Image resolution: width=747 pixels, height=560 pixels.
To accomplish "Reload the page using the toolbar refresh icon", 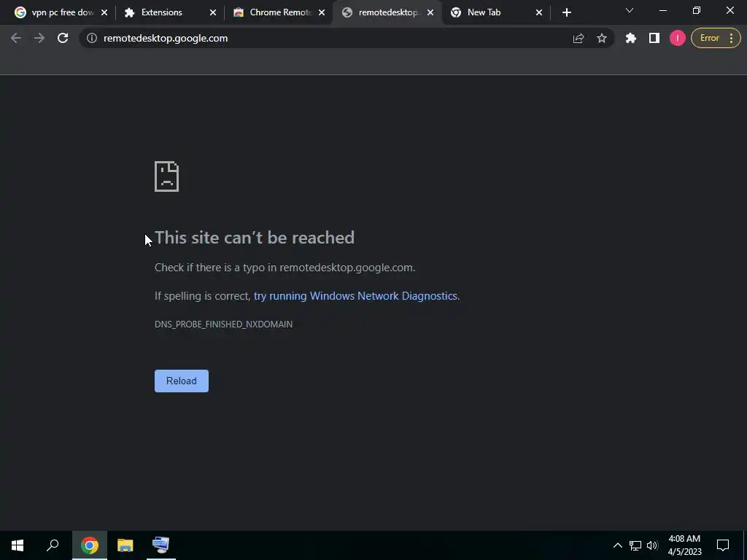I will (x=63, y=38).
